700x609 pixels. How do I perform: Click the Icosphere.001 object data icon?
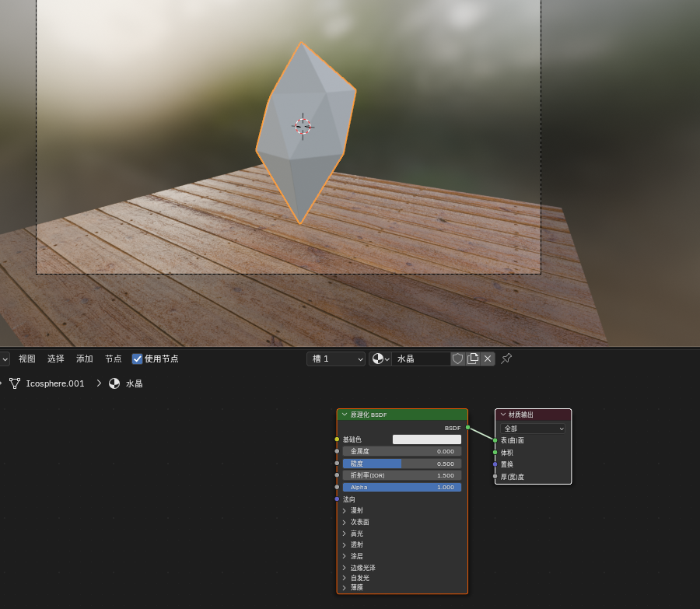[x=15, y=383]
